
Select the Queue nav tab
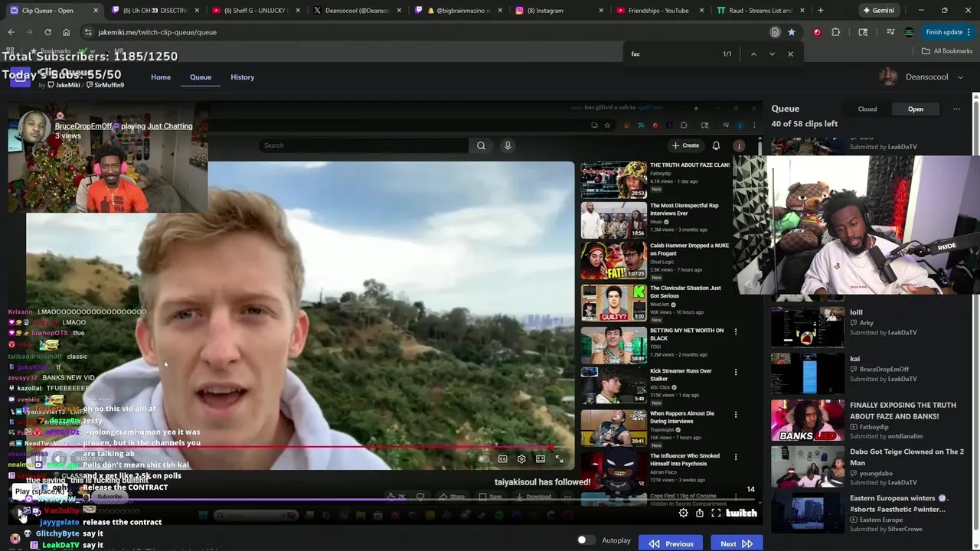point(201,77)
